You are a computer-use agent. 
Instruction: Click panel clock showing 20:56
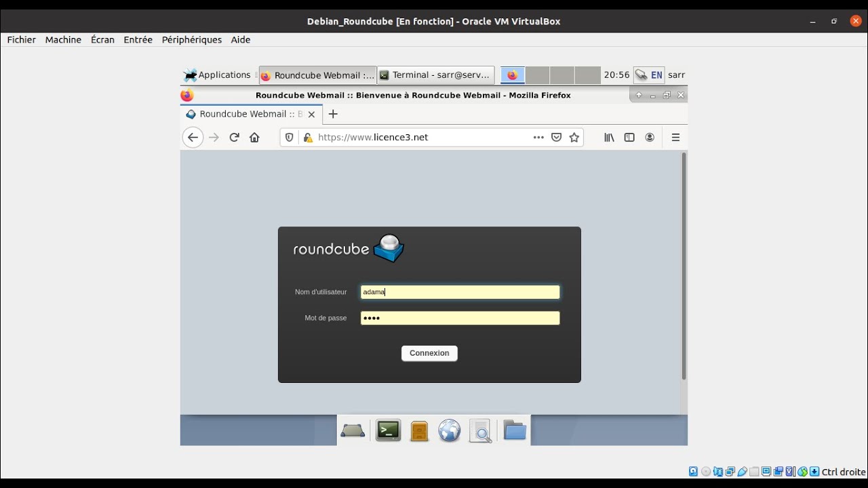point(616,75)
